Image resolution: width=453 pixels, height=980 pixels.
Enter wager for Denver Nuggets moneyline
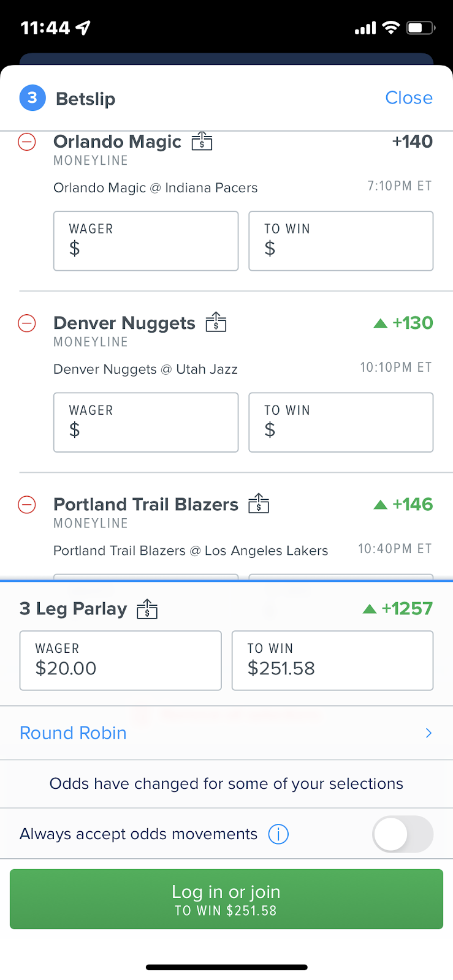(x=146, y=422)
